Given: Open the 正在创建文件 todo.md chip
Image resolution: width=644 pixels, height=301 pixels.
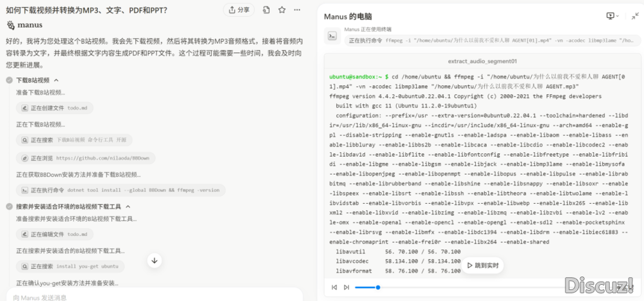Looking at the screenshot, I should (55, 108).
